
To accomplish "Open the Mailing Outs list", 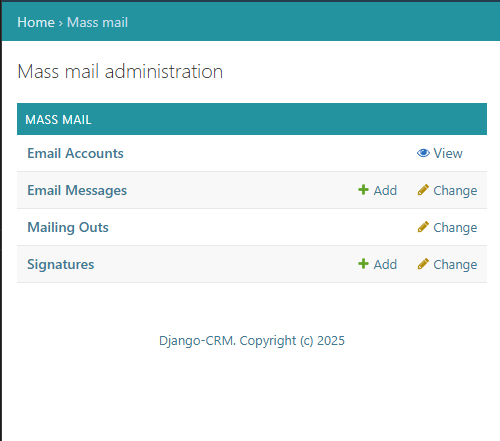I will 68,227.
